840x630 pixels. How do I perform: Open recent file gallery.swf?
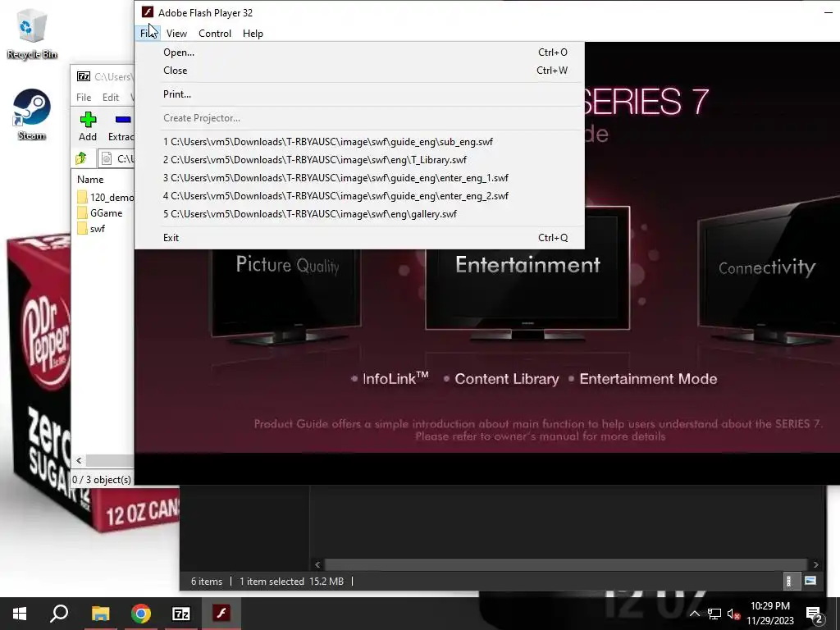click(x=359, y=214)
